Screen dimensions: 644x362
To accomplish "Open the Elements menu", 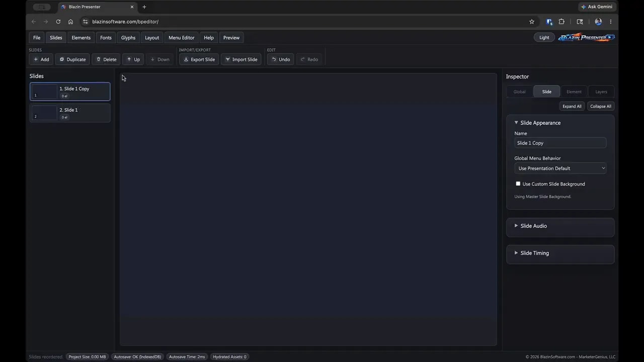I will pyautogui.click(x=81, y=38).
